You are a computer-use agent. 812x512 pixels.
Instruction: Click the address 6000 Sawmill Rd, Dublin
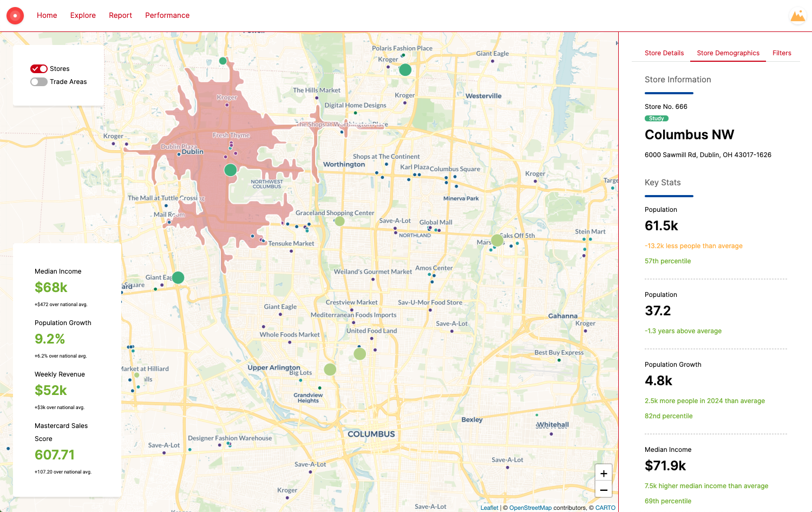(x=708, y=155)
